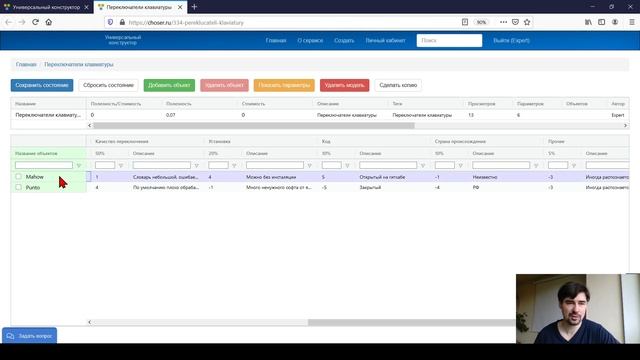Select Mahow cell 'Открытый на гитхабе'
The height and width of the screenshot is (360, 640).
(382, 177)
